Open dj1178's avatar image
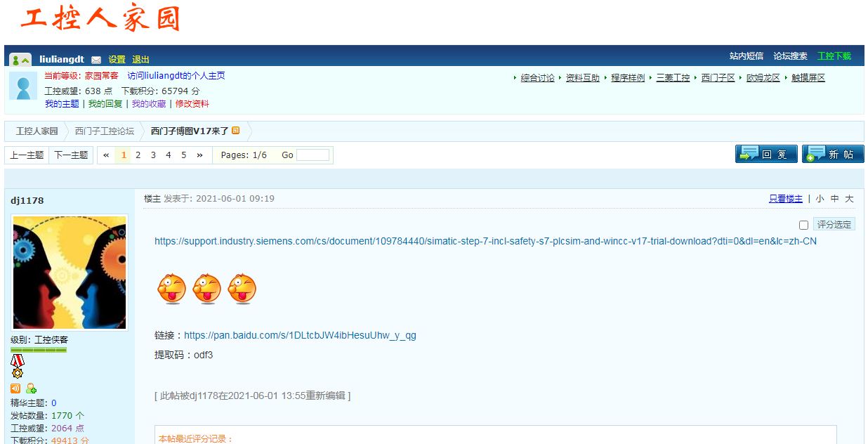 pyautogui.click(x=70, y=273)
